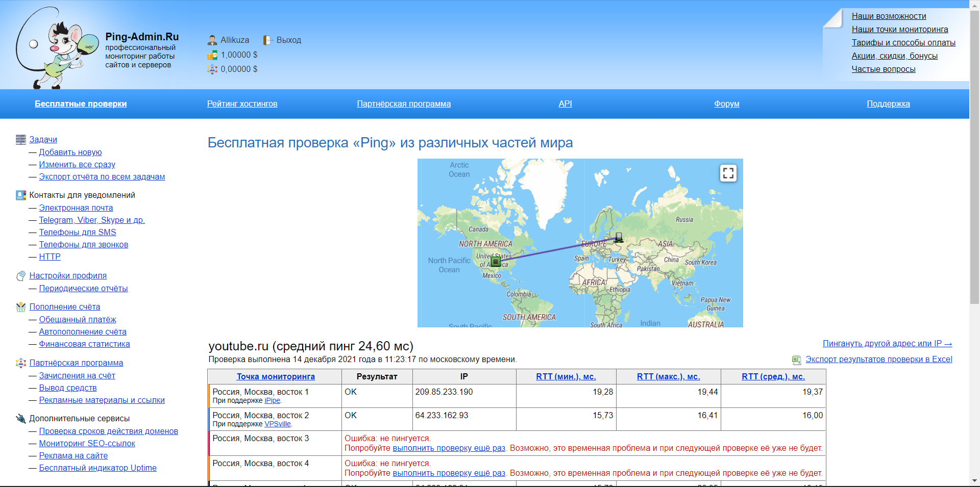Click the monitoring server marker in Europe on map
The width and height of the screenshot is (980, 487).
(619, 237)
